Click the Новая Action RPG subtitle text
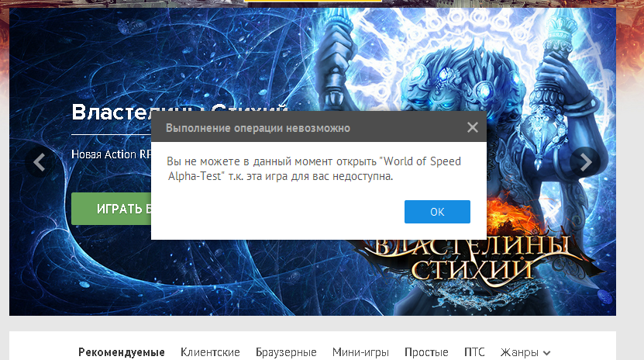Viewport: 644px width, 360px height. (x=112, y=154)
